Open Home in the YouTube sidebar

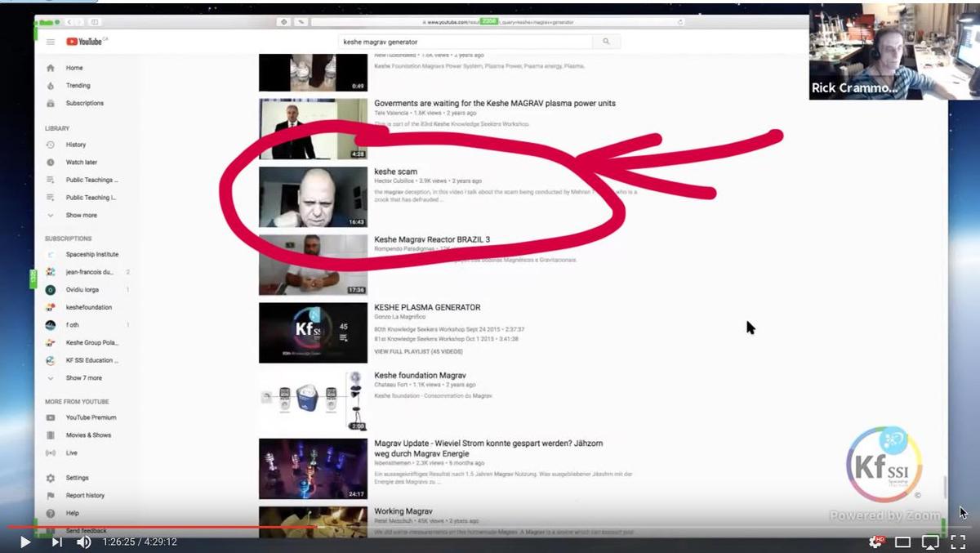[x=74, y=68]
